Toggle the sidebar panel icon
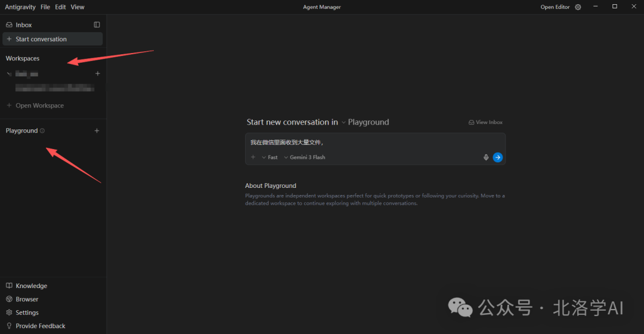The width and height of the screenshot is (644, 334). 97,25
